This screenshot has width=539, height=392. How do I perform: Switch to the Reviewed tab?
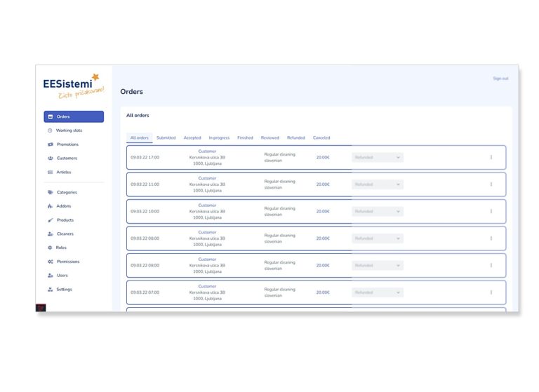269,137
